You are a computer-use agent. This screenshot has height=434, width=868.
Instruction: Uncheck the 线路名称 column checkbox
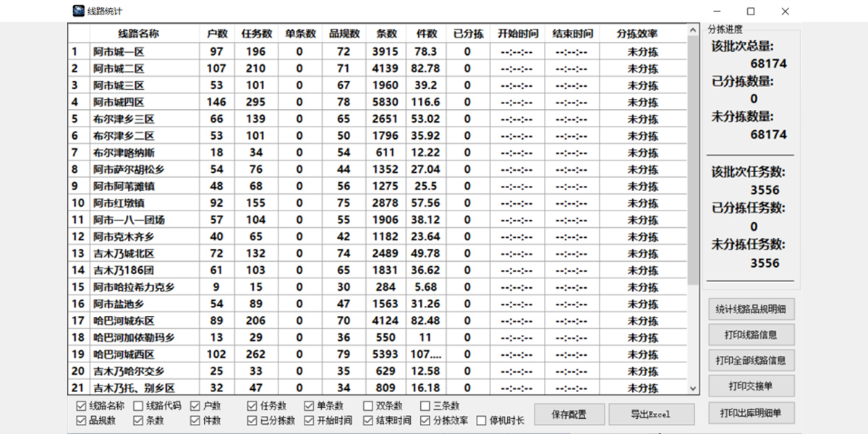click(x=81, y=407)
